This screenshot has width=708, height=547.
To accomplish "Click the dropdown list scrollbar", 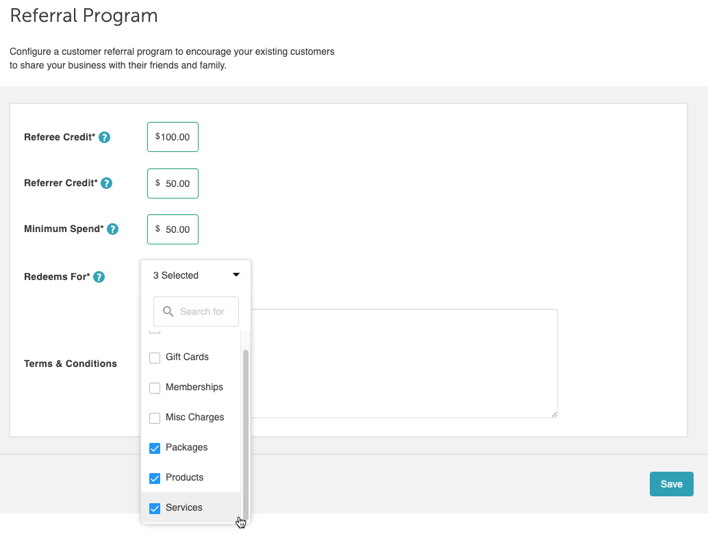I will [x=246, y=434].
